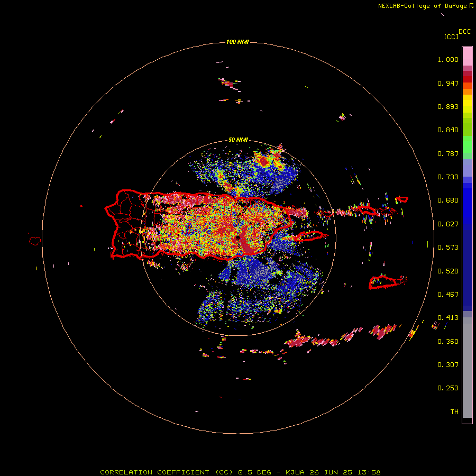Screen dimensions: 476x476
Task: Click the TH threshold label
Action: point(454,412)
